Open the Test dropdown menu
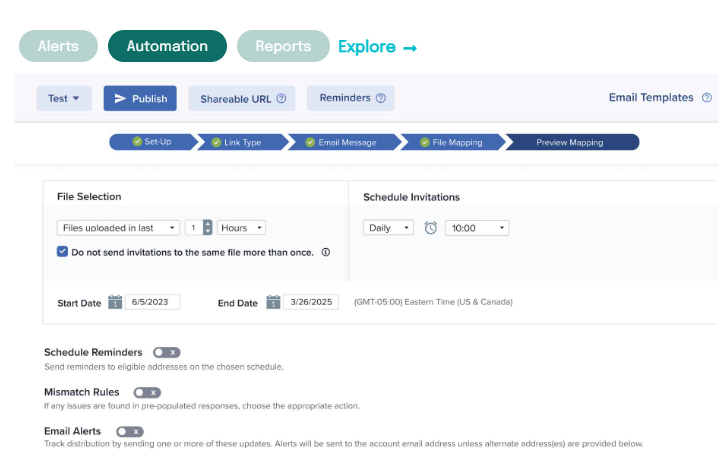This screenshot has width=725, height=470. [64, 98]
